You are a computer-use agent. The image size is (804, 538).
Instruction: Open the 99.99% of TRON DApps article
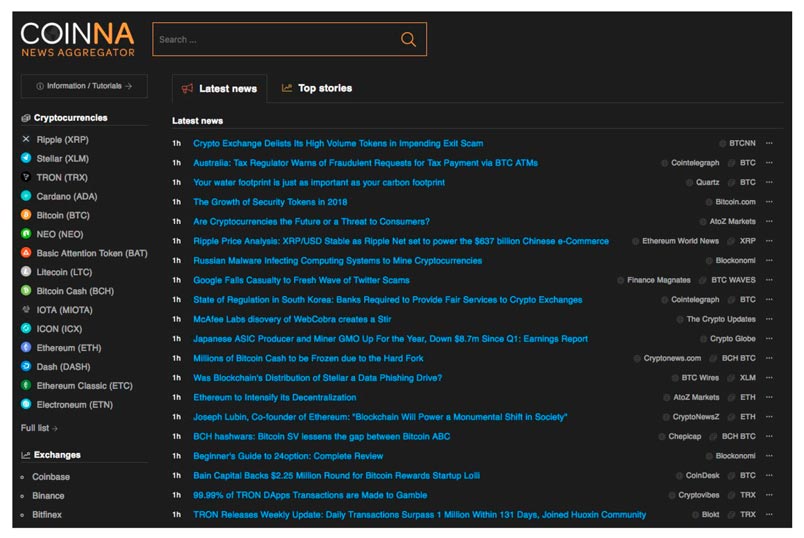tap(310, 495)
